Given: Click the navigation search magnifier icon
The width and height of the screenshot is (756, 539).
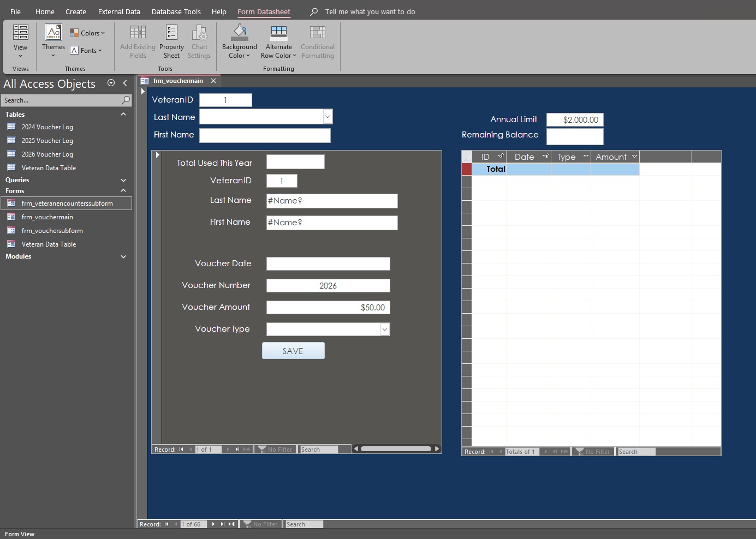Looking at the screenshot, I should point(126,100).
